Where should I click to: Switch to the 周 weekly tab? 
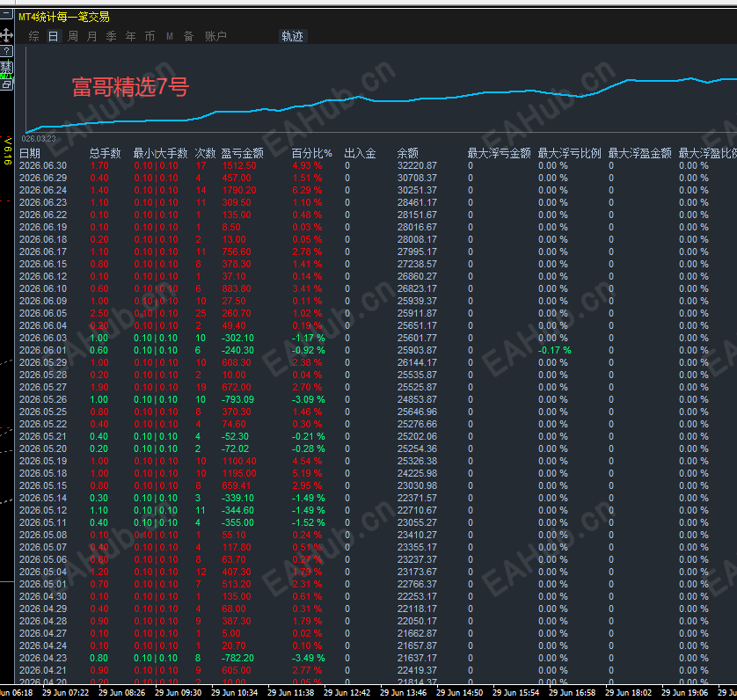(73, 36)
